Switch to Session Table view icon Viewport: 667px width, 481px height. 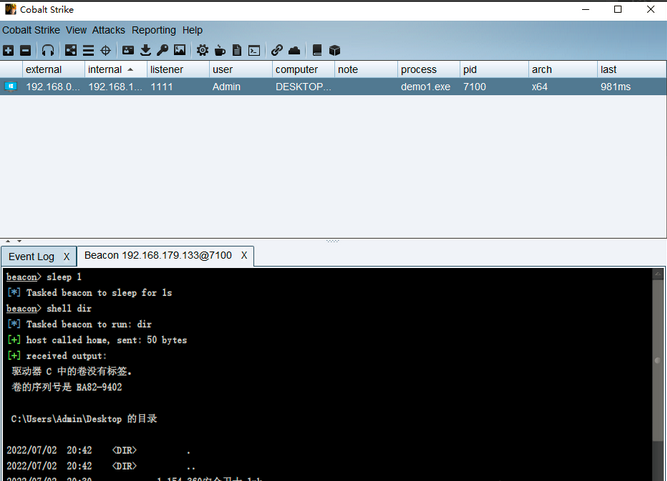(88, 51)
